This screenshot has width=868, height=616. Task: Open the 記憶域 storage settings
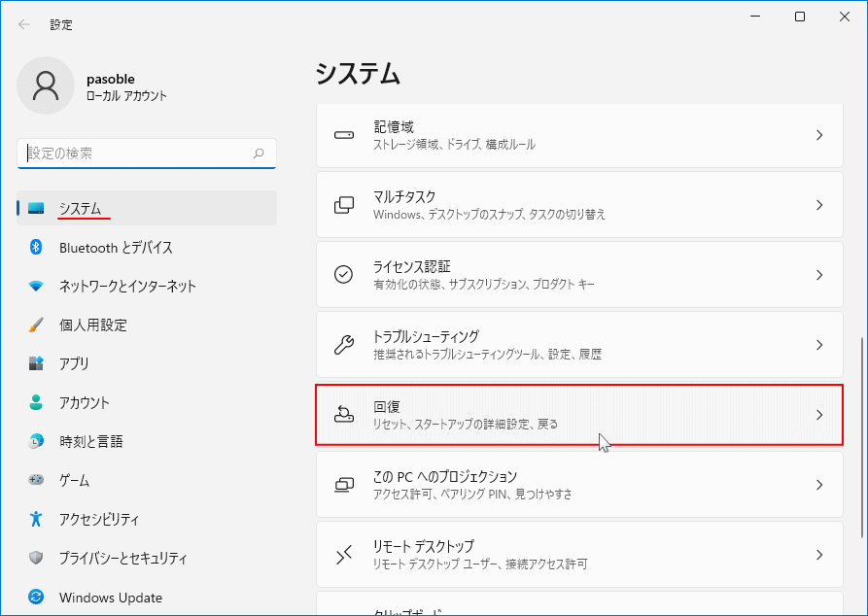(579, 135)
